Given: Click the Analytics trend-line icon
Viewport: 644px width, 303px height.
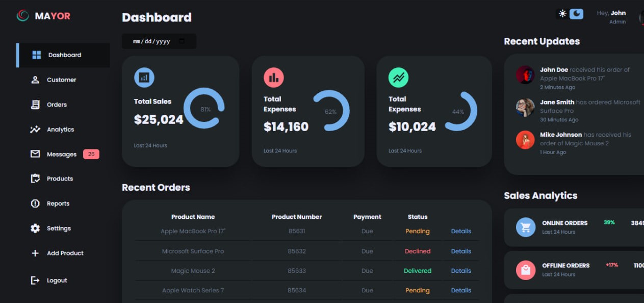Looking at the screenshot, I should click(x=35, y=130).
